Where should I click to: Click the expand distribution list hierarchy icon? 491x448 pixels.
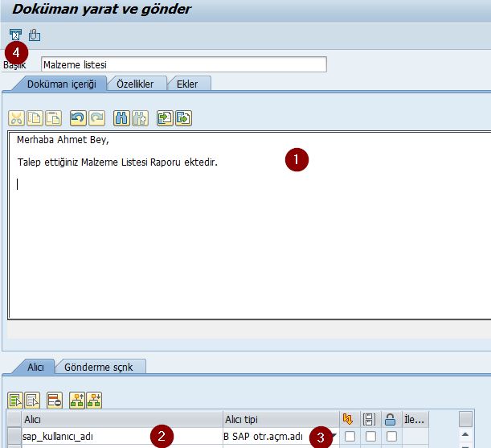pyautogui.click(x=77, y=401)
